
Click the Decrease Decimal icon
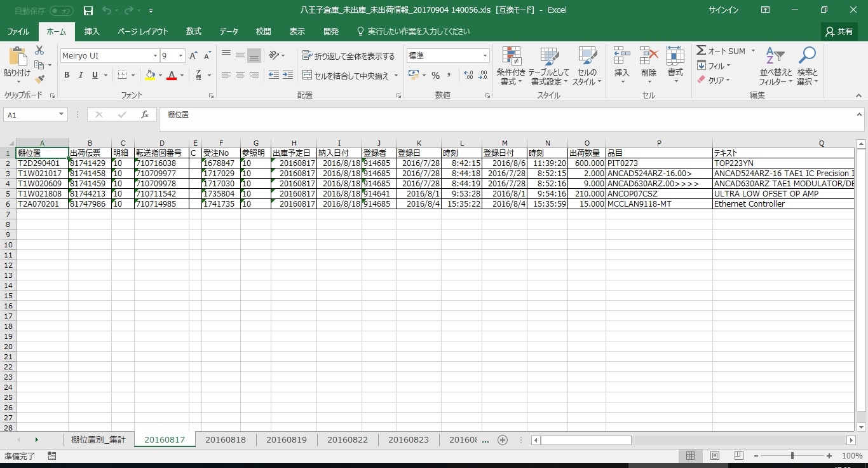pos(484,75)
